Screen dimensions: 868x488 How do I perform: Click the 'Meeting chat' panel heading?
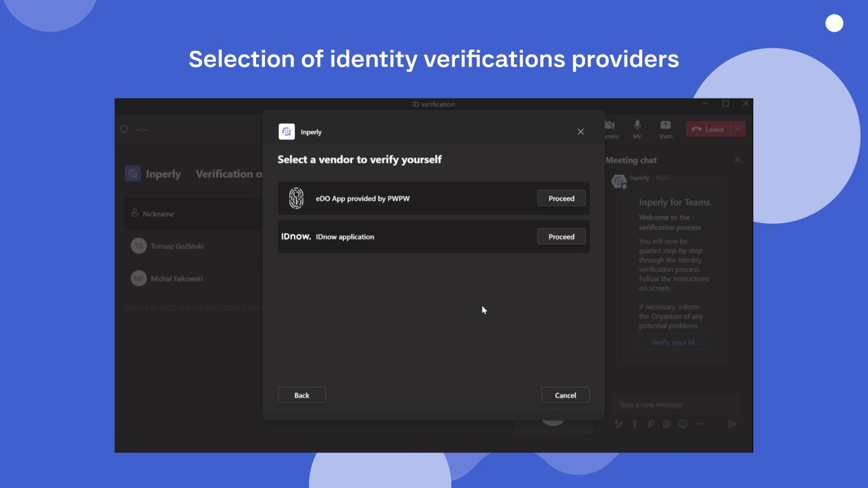[x=631, y=160]
